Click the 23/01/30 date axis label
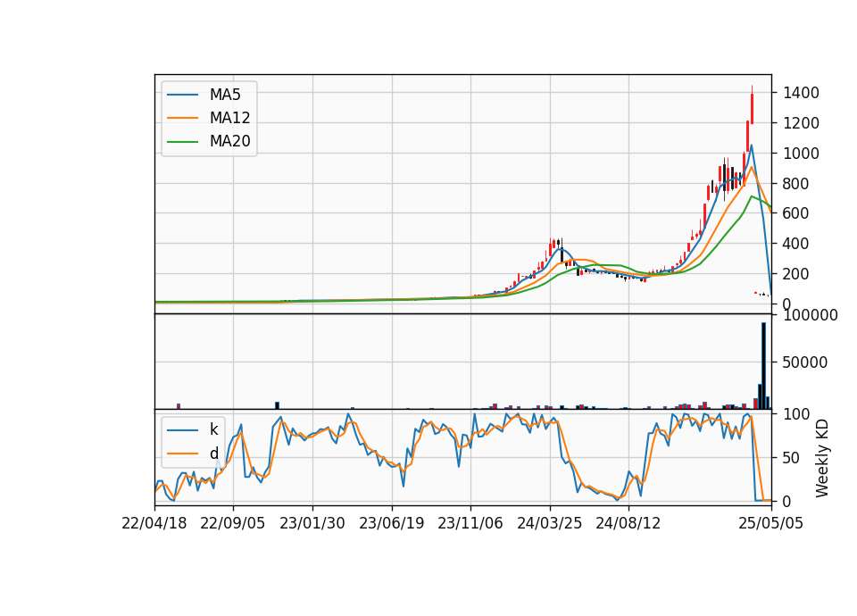 coord(312,523)
